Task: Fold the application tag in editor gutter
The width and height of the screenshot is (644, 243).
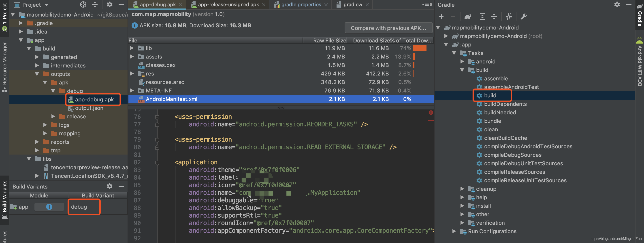Action: point(157,163)
